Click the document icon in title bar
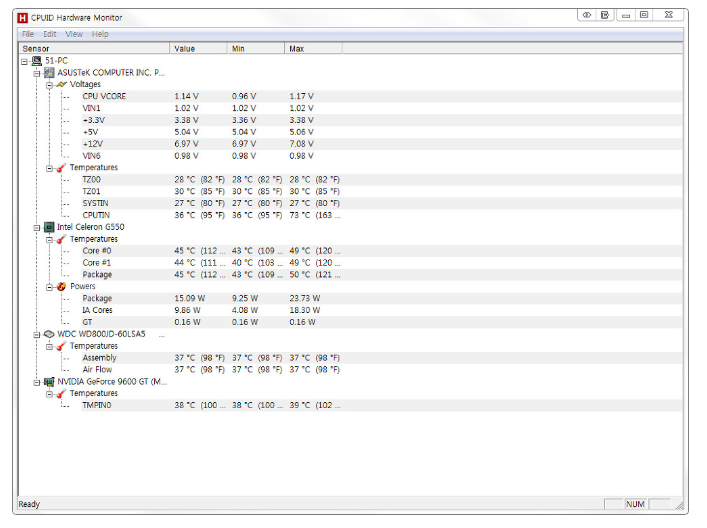 pos(605,15)
